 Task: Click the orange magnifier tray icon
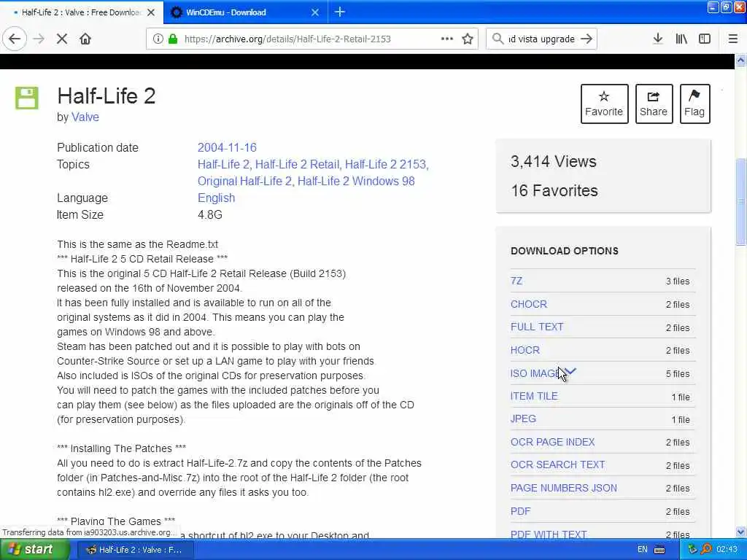coord(706,550)
